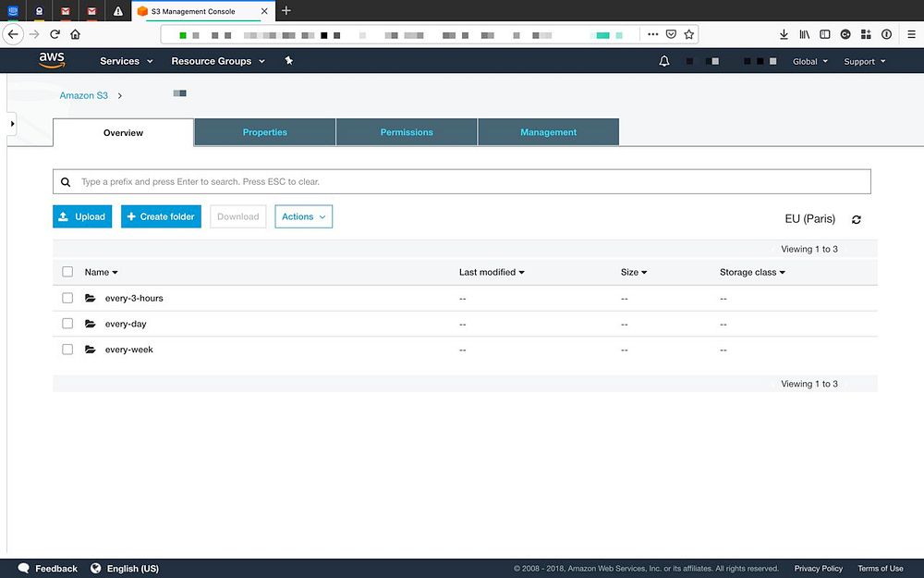The width and height of the screenshot is (924, 578).
Task: Switch to the first Gmail pinned tab
Action: (66, 11)
